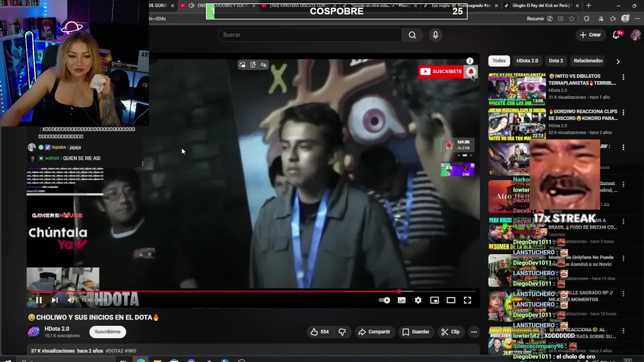This screenshot has width=644, height=362.
Task: Mute the video player volume
Action: 71,300
